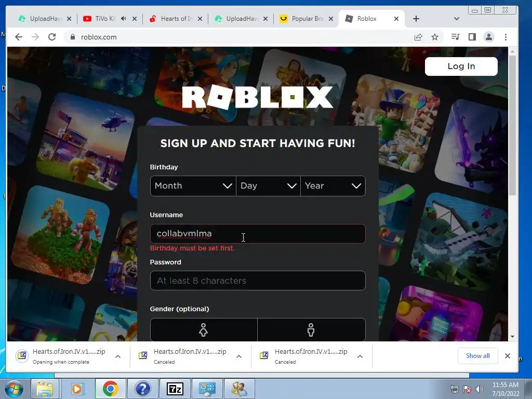Close the Popular Brands tab
Screen dimensions: 532x399
pos(331,19)
